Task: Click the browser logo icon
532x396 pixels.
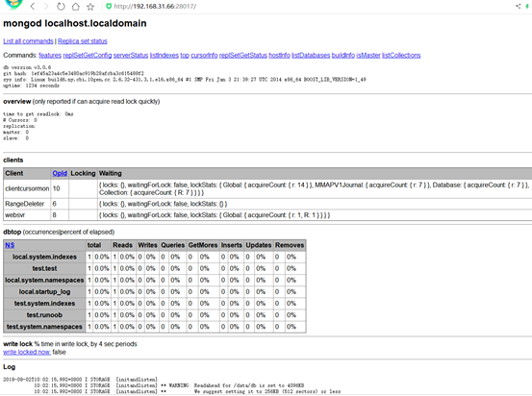Action: (x=13, y=4)
